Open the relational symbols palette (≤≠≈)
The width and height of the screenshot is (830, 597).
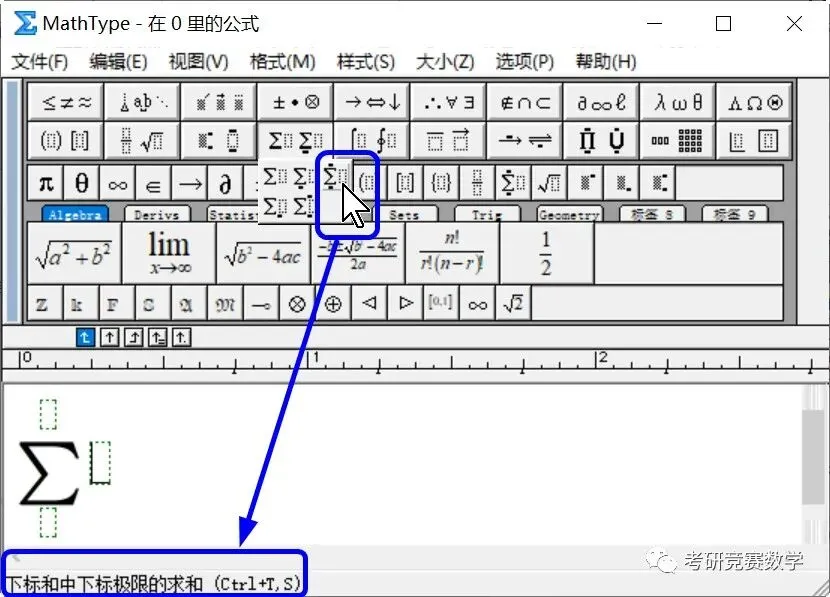[x=66, y=102]
